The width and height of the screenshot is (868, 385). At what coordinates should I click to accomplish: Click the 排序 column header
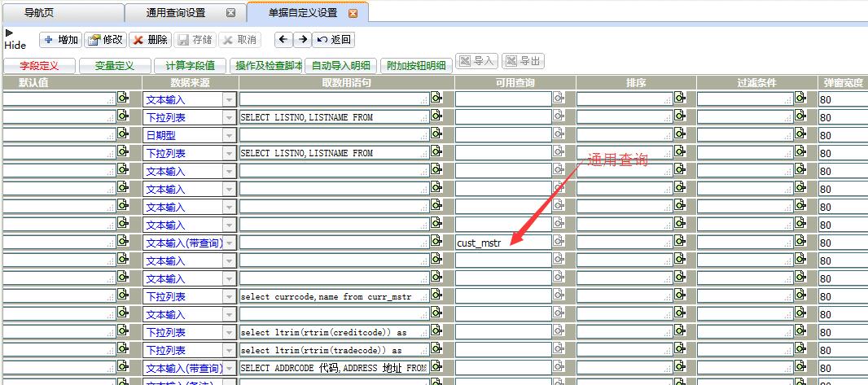[x=636, y=83]
